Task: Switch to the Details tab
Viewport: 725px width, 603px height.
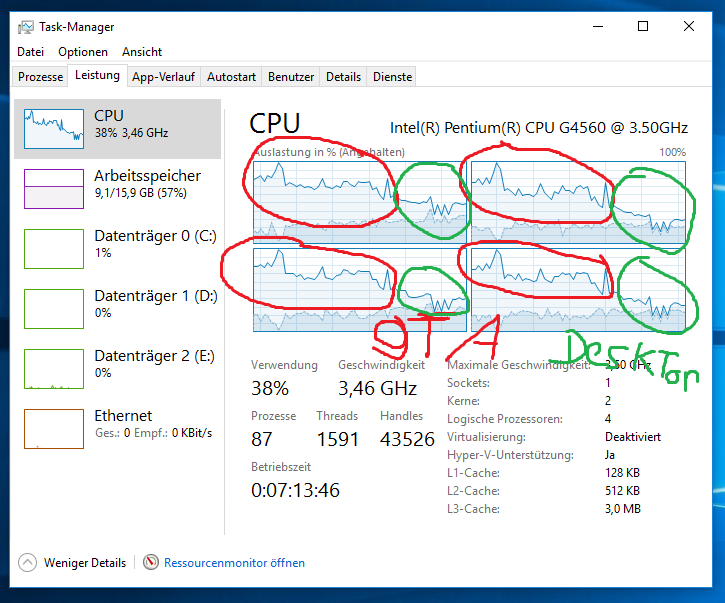Action: [343, 76]
